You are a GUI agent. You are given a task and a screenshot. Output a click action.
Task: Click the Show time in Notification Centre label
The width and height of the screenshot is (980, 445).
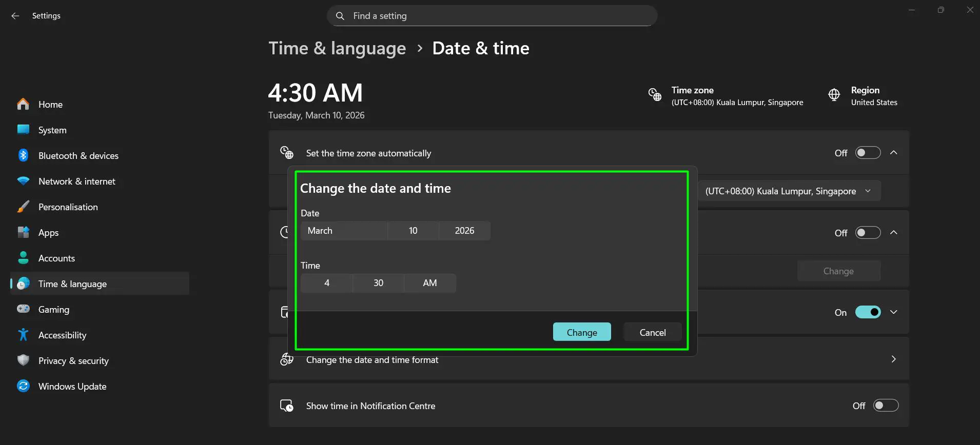(370, 406)
